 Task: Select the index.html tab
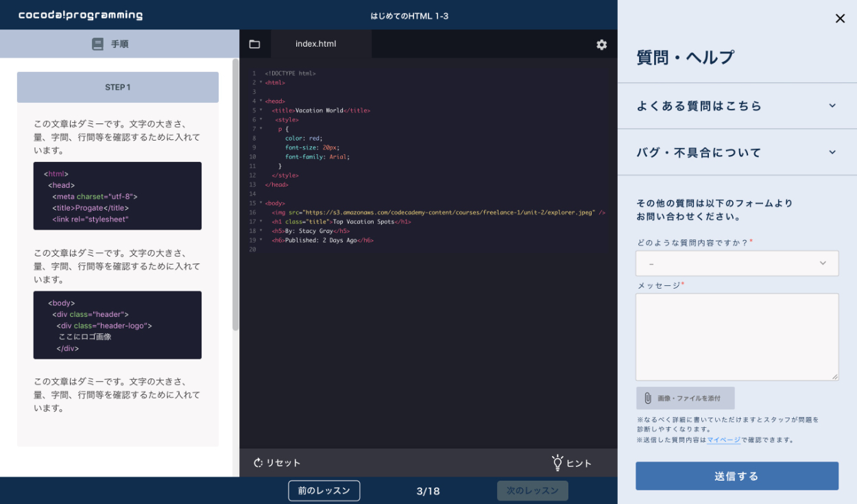click(x=316, y=44)
